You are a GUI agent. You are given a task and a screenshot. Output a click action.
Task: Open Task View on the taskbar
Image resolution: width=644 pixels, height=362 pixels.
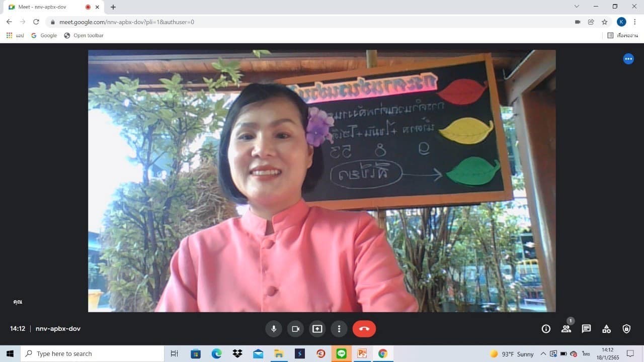click(174, 353)
